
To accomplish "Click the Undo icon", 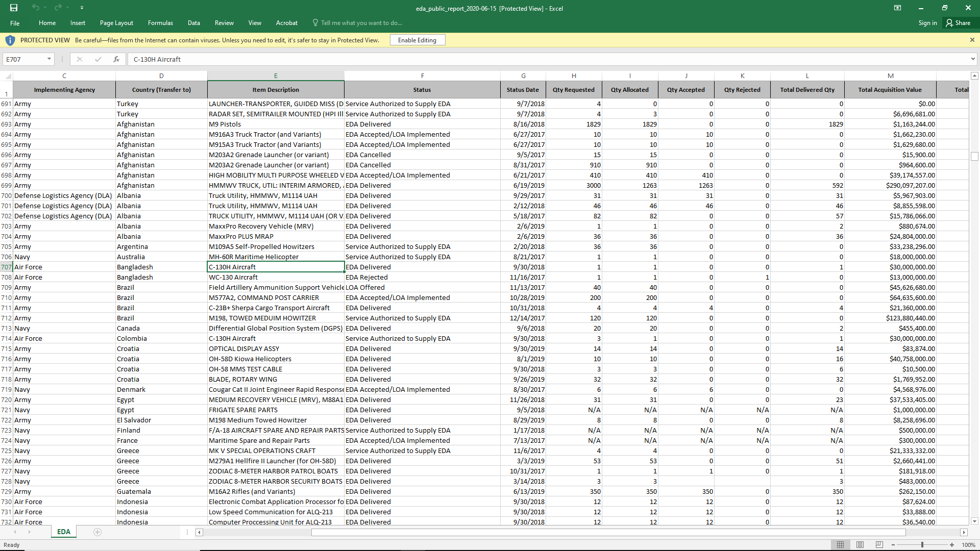I will point(35,8).
